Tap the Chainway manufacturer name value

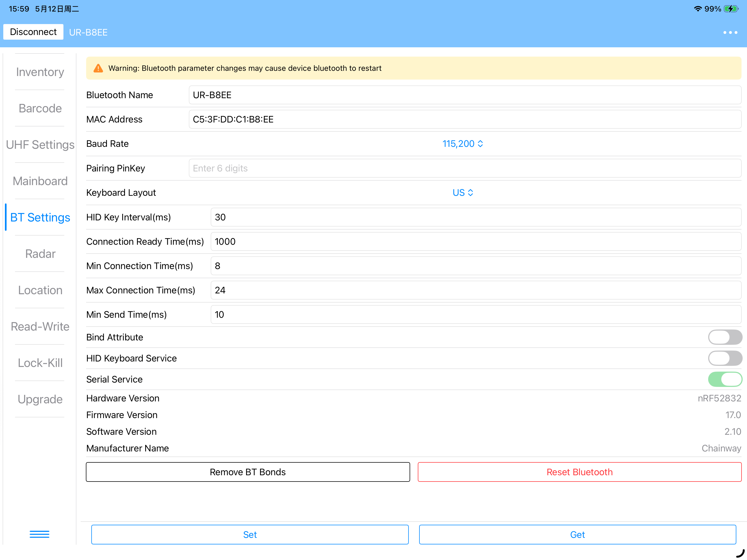click(721, 448)
